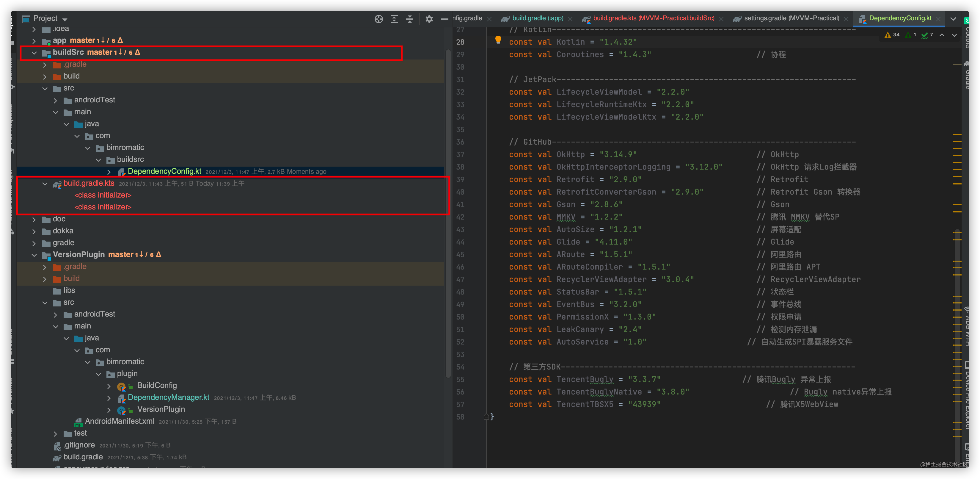This screenshot has width=980, height=479.
Task: Click the yellow warnings count indicator showing 34
Action: pos(892,35)
